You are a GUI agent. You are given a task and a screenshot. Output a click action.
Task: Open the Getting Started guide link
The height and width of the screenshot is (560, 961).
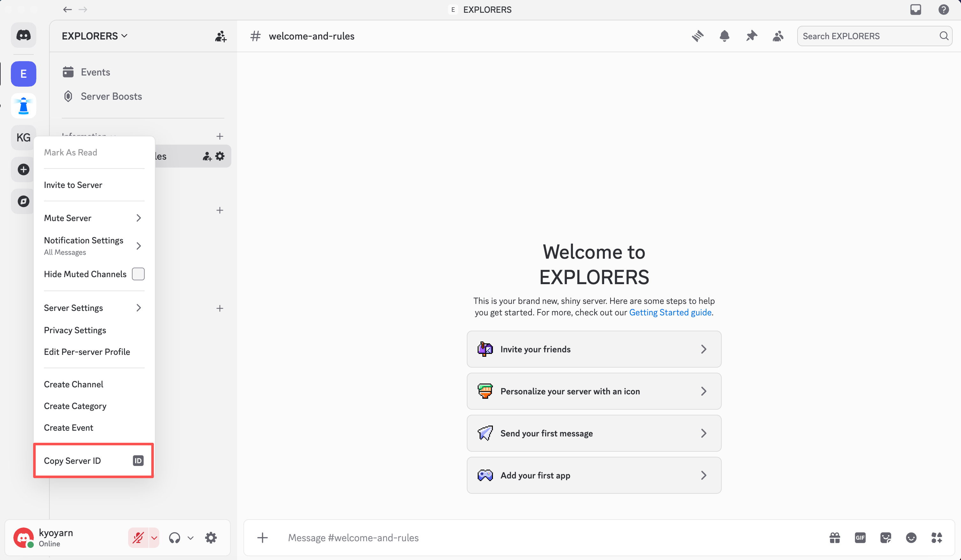coord(670,312)
